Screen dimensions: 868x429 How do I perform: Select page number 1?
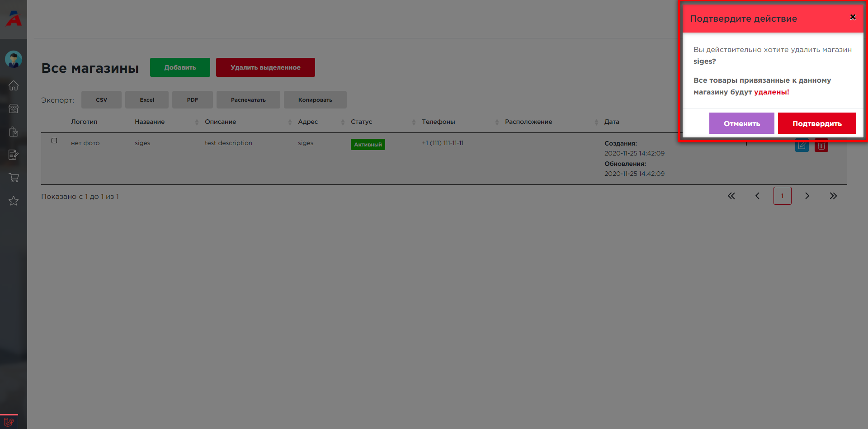(x=782, y=196)
